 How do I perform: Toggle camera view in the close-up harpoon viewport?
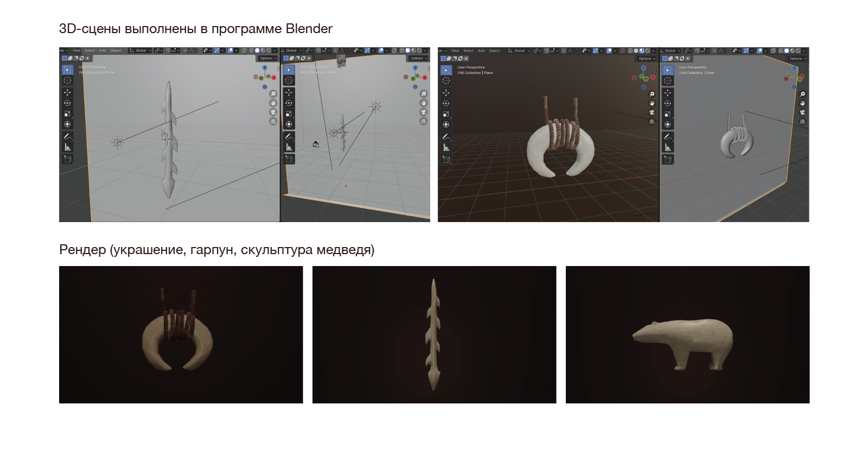(x=273, y=112)
